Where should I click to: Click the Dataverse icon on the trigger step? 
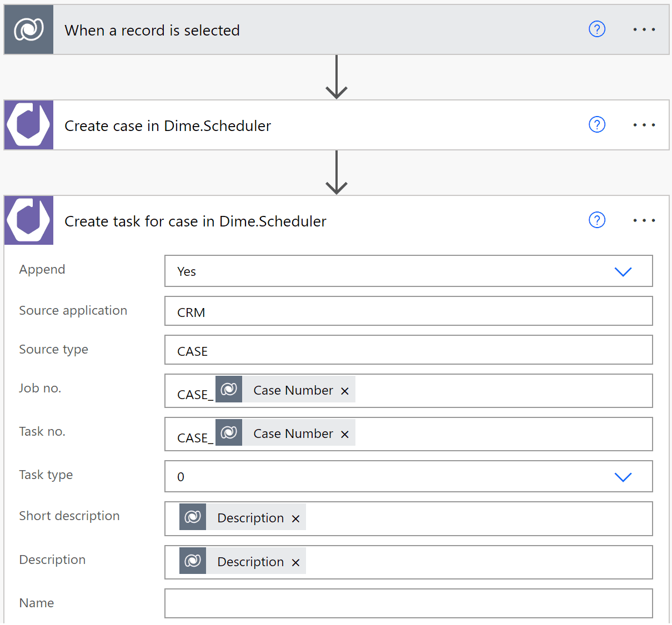pos(29,29)
